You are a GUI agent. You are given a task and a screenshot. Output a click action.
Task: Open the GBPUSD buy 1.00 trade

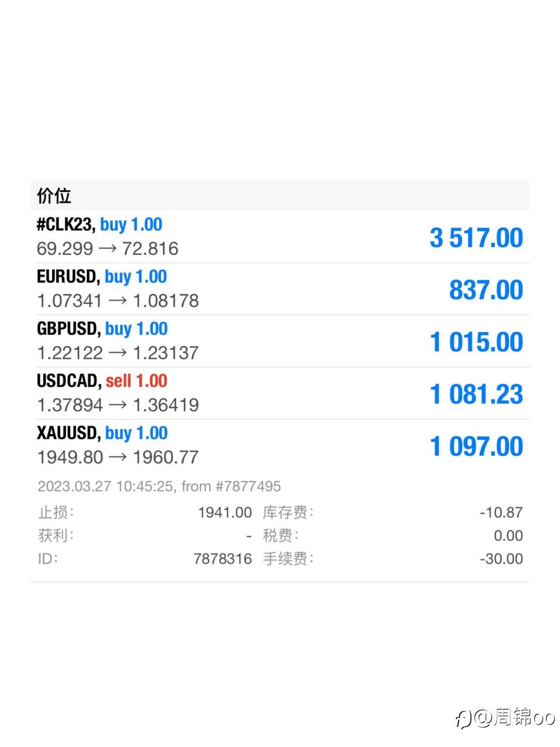279,341
